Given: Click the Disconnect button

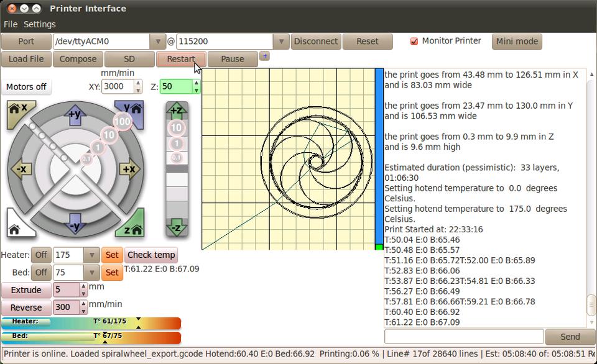Looking at the screenshot, I should tap(315, 42).
